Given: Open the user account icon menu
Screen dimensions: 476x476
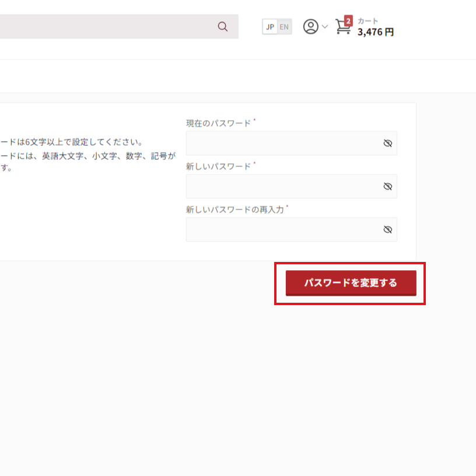Looking at the screenshot, I should point(310,26).
